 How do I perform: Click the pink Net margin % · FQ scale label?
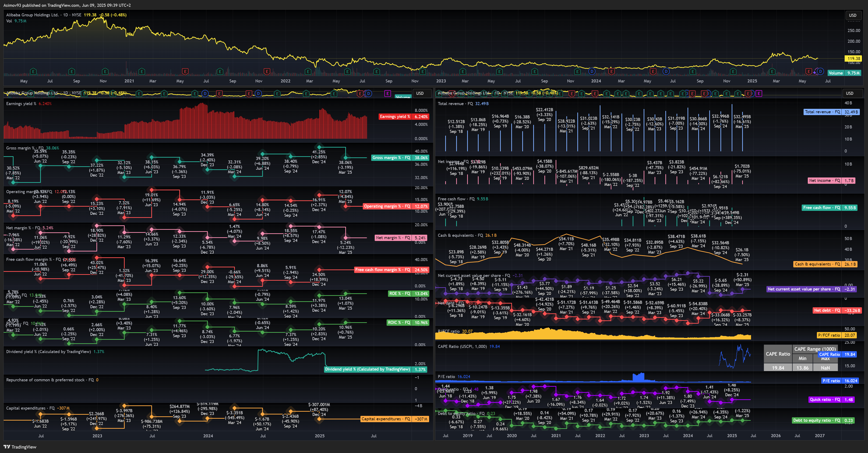(x=401, y=238)
